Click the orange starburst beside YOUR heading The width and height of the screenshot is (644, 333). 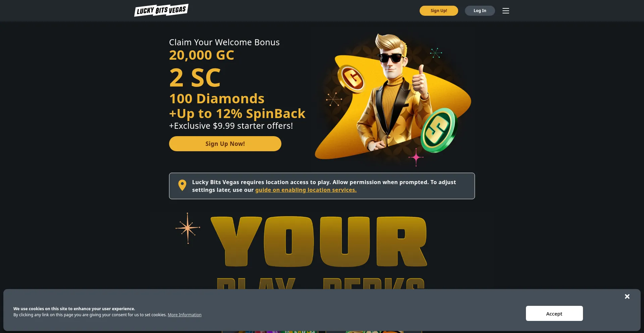[188, 228]
